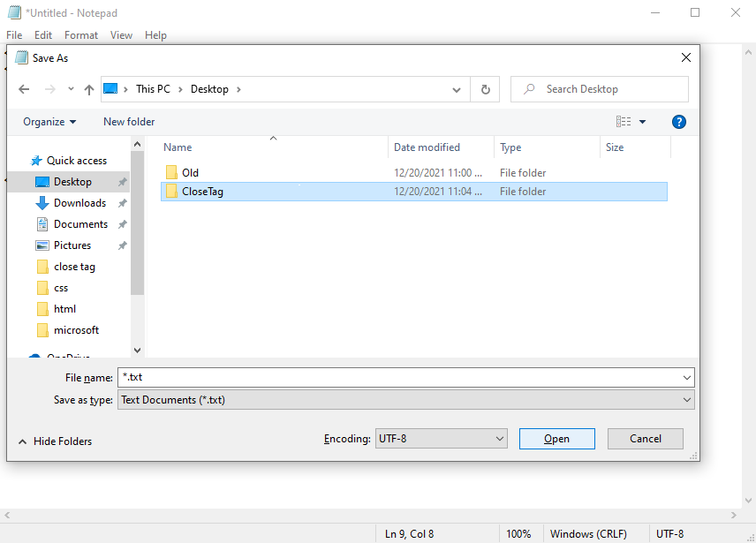
Task: Select the microsoft folder in sidebar
Action: (x=70, y=330)
